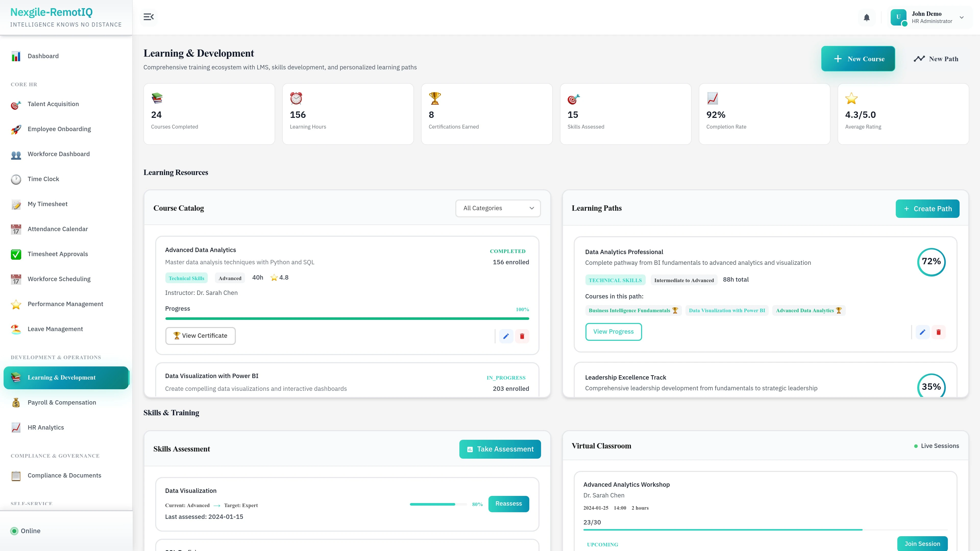Open Compliance & Documents section

coord(64,475)
